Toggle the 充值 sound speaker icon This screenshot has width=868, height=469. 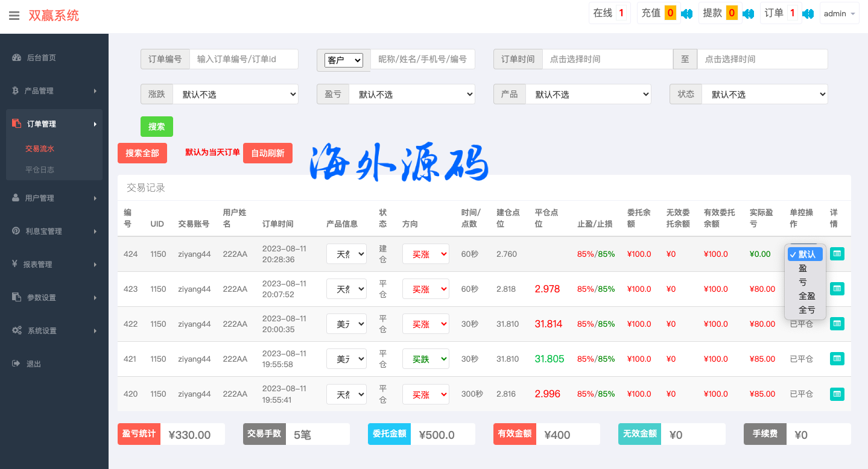coord(686,13)
